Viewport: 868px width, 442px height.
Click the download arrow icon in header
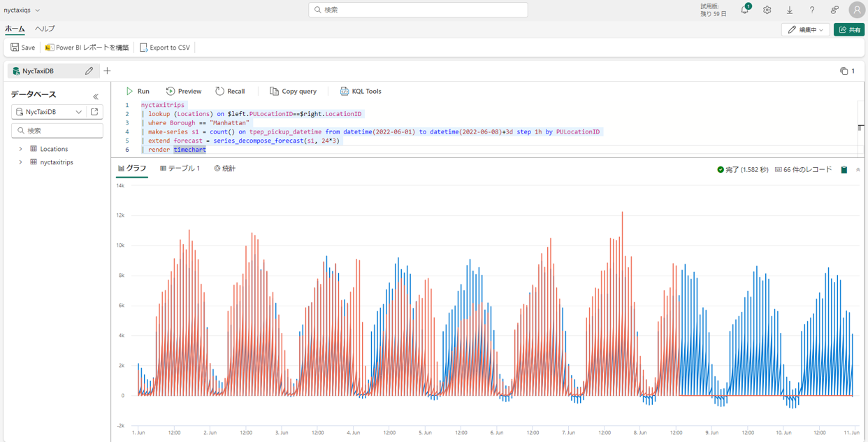click(790, 10)
